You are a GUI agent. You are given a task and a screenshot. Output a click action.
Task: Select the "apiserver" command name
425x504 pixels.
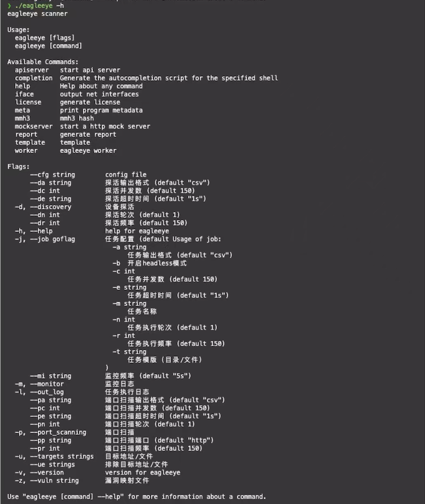coord(31,70)
